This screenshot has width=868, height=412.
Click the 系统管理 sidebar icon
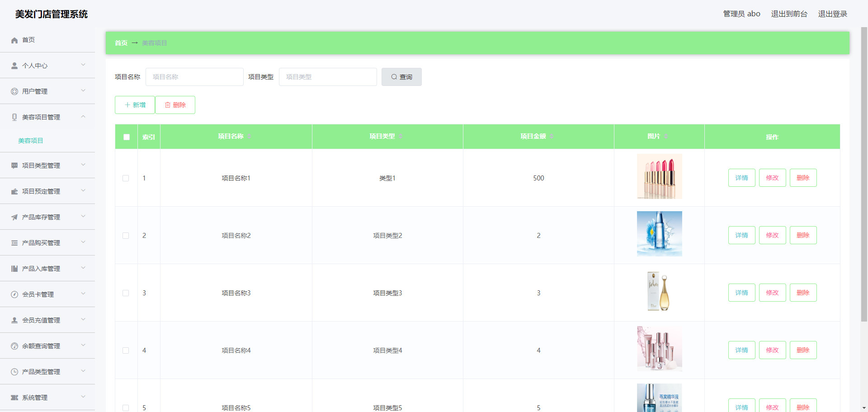click(14, 398)
